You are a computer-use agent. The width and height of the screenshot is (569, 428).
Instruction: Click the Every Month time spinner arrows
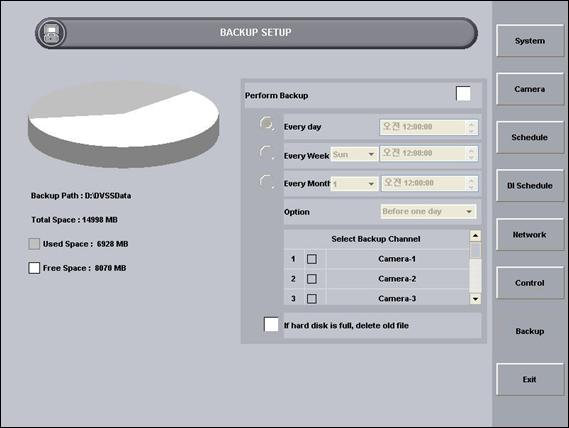[x=471, y=184]
